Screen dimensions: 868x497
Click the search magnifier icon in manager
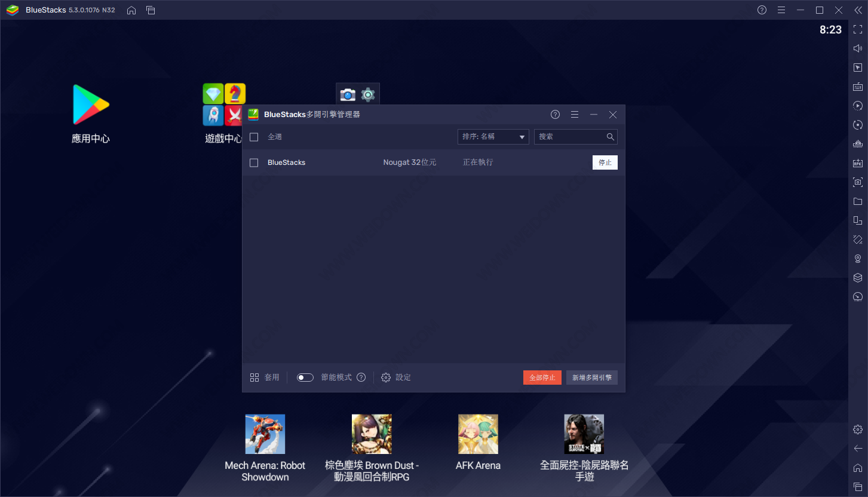coord(611,137)
